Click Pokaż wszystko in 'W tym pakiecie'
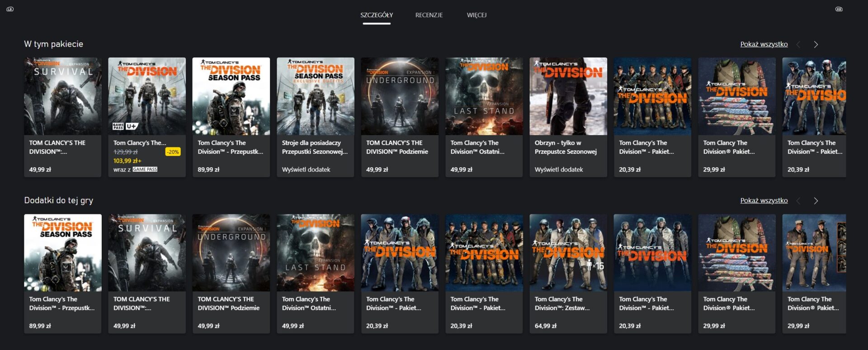The image size is (868, 350). tap(764, 44)
